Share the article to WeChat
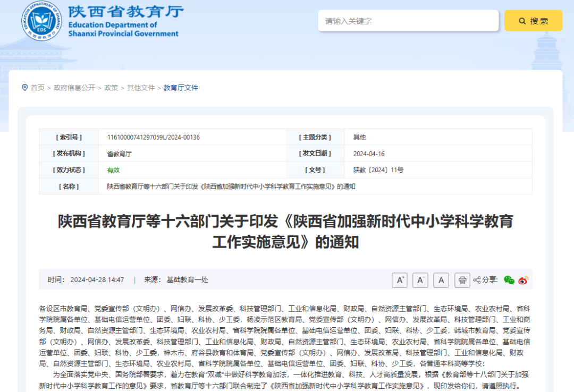The image size is (574, 392). (x=510, y=280)
